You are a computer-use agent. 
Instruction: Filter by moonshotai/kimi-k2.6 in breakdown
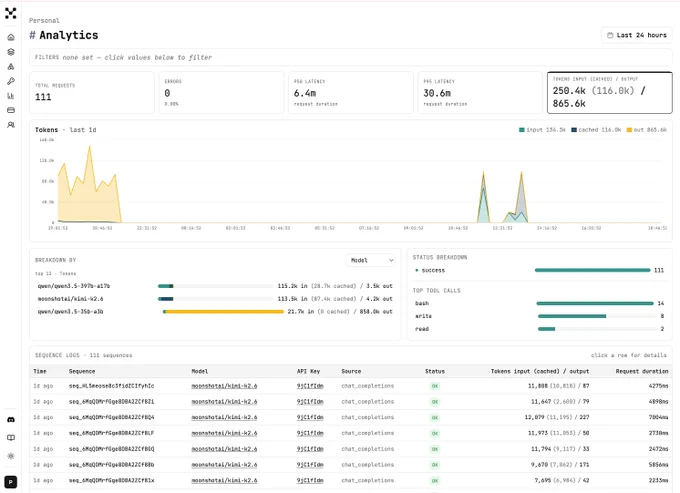pyautogui.click(x=70, y=299)
